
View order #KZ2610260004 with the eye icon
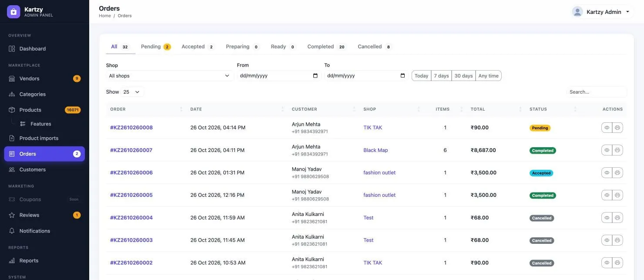click(x=607, y=218)
